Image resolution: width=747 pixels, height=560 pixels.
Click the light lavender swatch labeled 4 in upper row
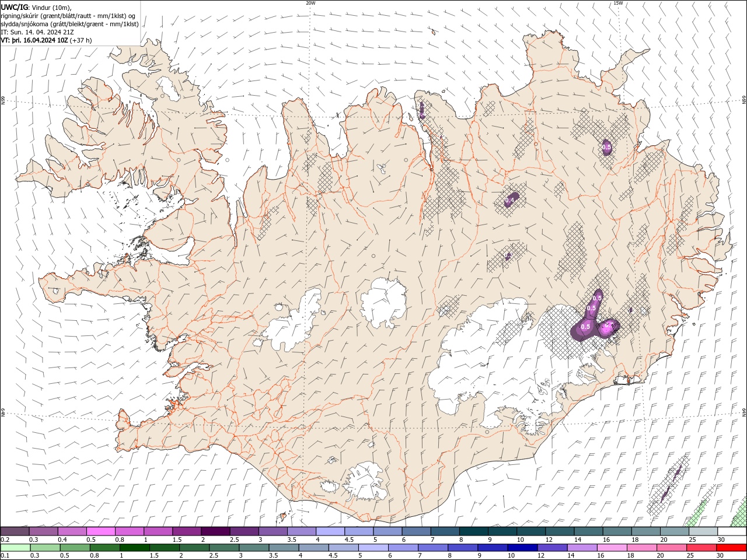330,531
